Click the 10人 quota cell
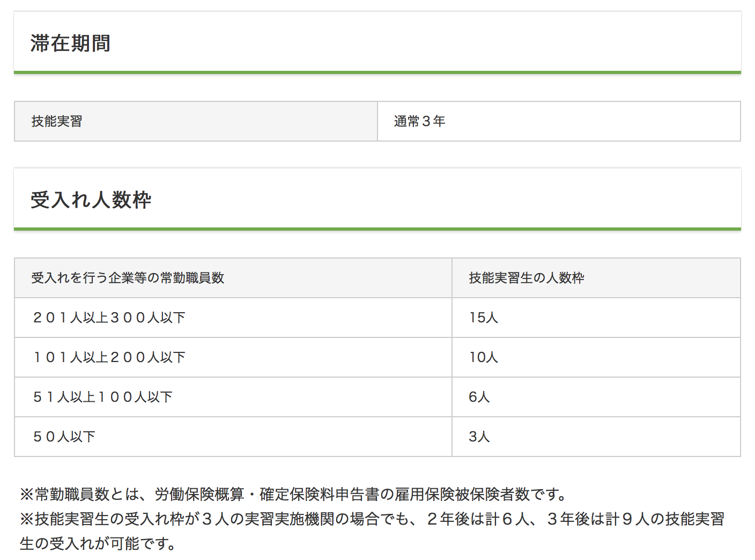This screenshot has height=560, width=755. click(x=483, y=357)
